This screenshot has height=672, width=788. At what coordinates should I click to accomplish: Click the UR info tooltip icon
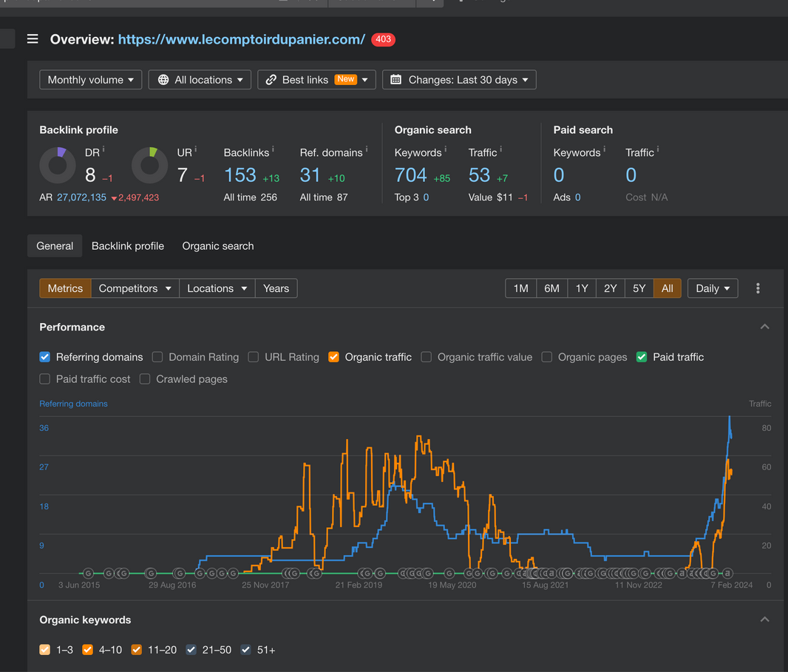click(195, 149)
